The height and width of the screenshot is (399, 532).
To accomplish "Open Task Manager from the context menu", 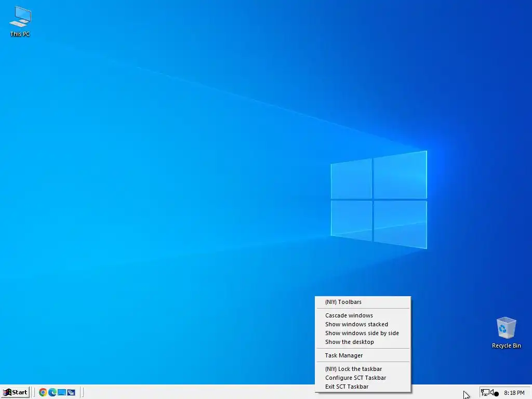I will 363,355.
